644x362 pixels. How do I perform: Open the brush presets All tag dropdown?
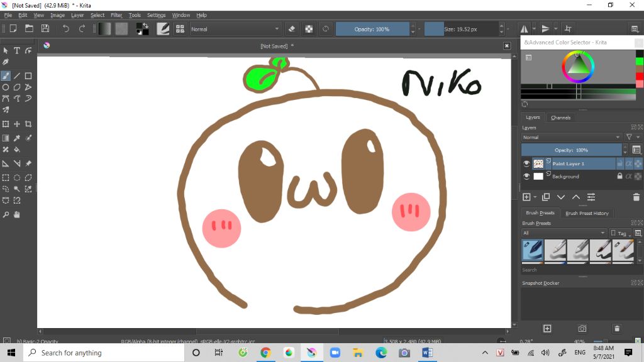point(564,233)
